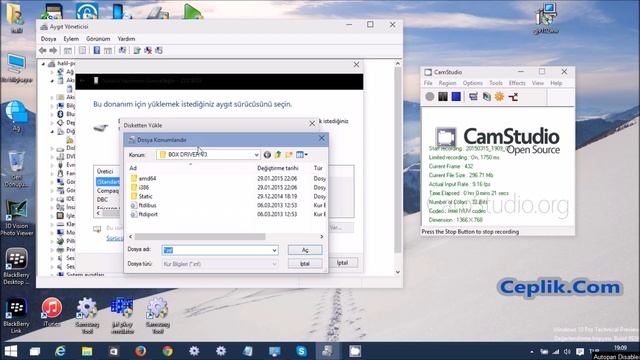Viewport: 640px width, 360px height.
Task: Click the Windows Start button
Action: (11, 351)
